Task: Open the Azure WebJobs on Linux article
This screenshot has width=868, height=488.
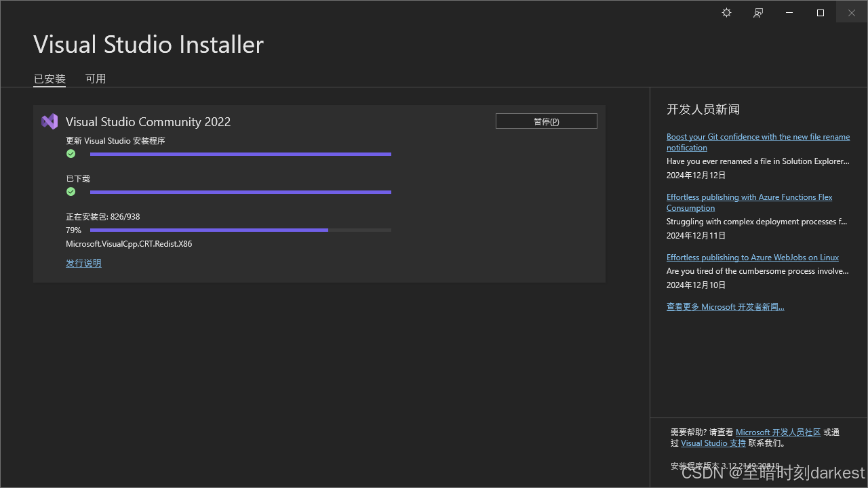Action: coord(752,257)
